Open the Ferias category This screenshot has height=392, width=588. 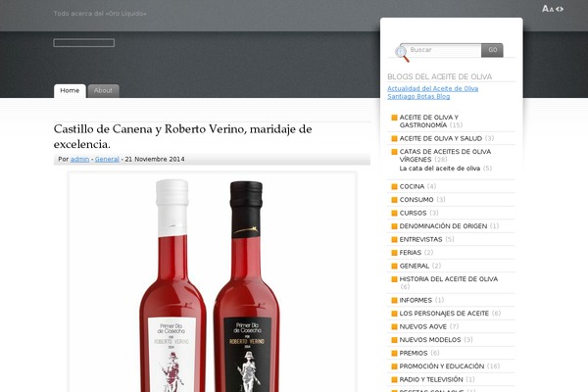[x=411, y=253]
